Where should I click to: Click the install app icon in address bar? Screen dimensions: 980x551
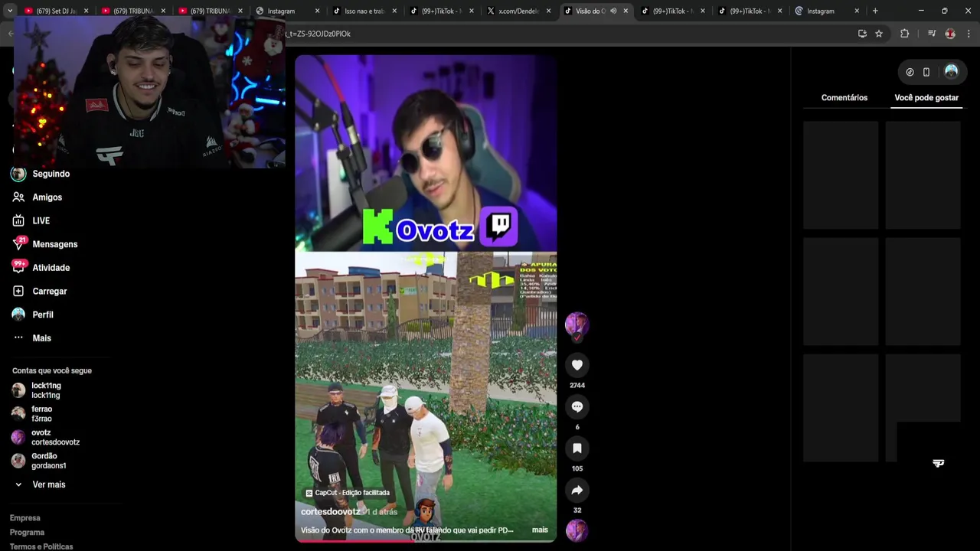point(862,34)
